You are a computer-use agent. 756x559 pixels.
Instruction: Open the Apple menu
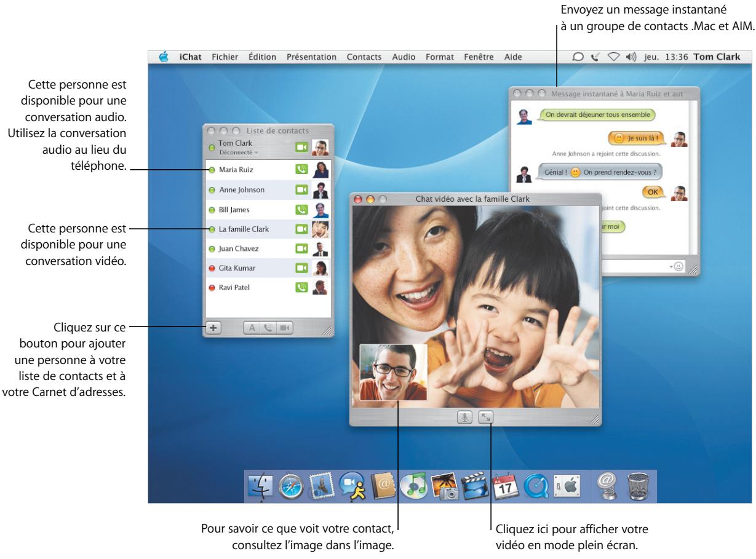164,57
